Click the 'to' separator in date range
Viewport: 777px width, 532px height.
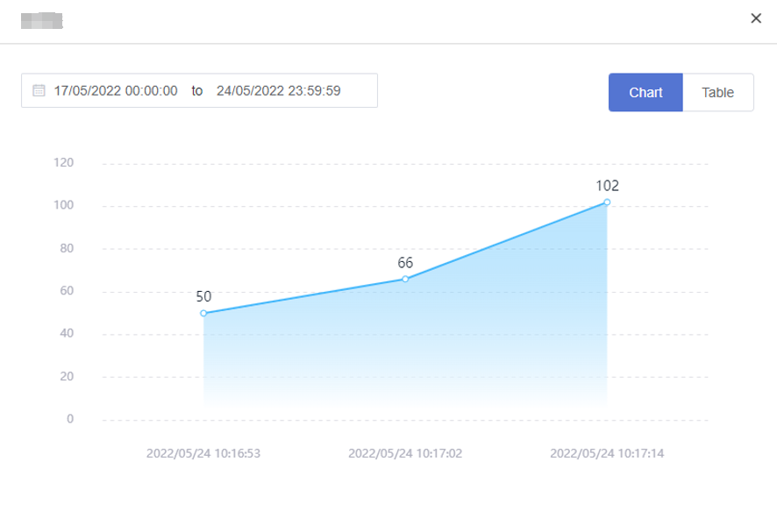pyautogui.click(x=197, y=90)
